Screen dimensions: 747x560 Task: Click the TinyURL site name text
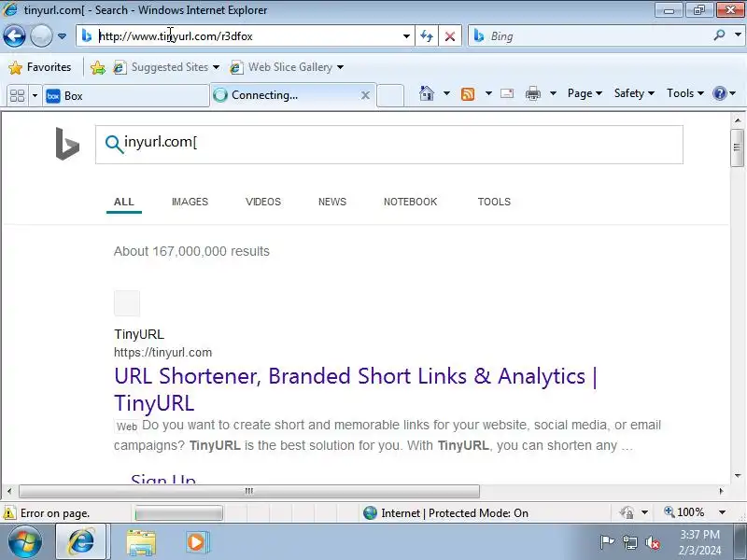click(x=139, y=334)
